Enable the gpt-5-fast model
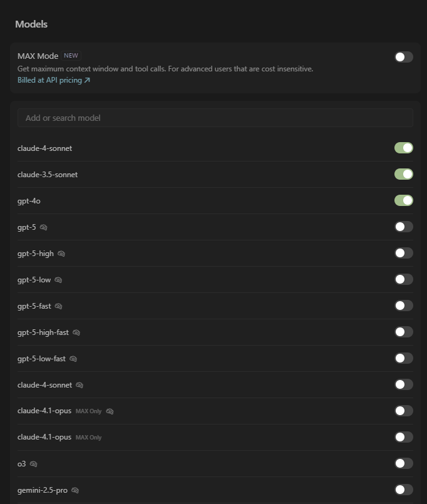The image size is (427, 504). 404,306
